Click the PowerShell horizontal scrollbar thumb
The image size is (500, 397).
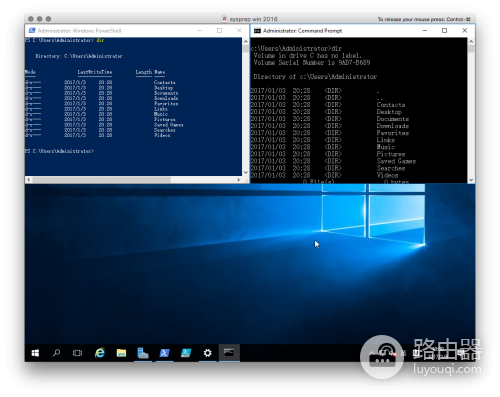(x=102, y=180)
